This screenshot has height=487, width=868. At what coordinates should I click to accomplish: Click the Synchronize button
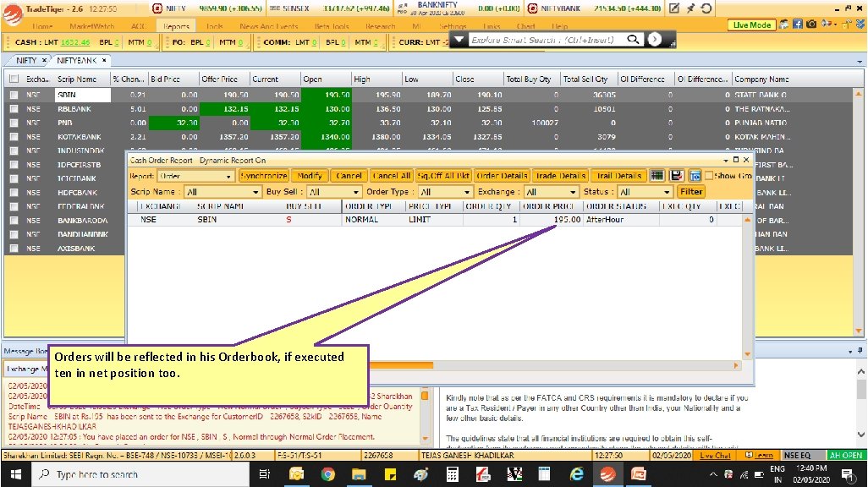pos(263,175)
